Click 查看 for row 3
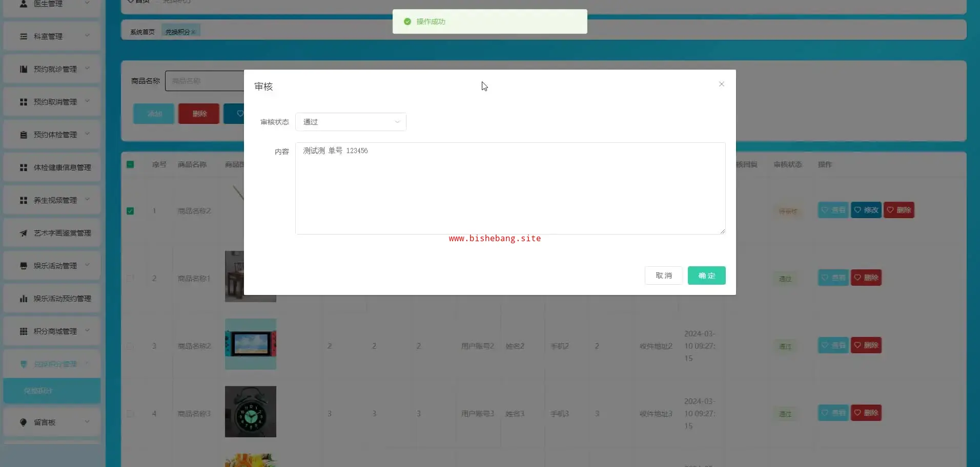The width and height of the screenshot is (980, 467). (833, 345)
